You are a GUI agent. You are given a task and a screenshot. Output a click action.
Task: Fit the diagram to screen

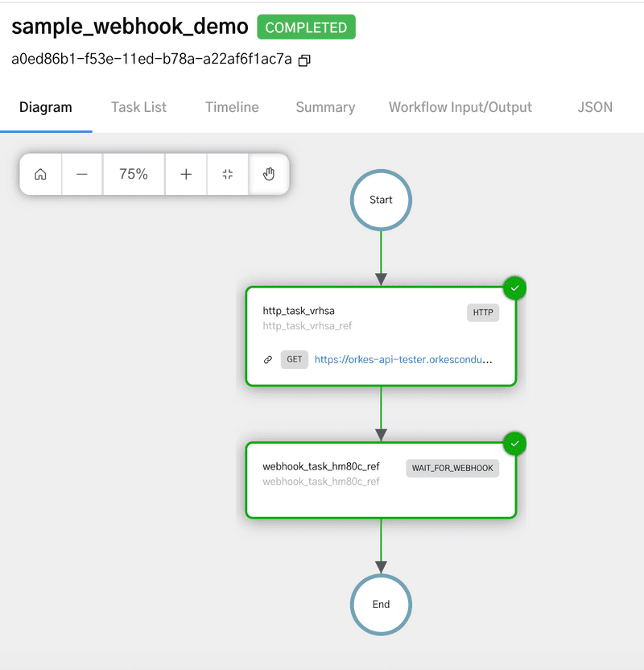click(227, 174)
